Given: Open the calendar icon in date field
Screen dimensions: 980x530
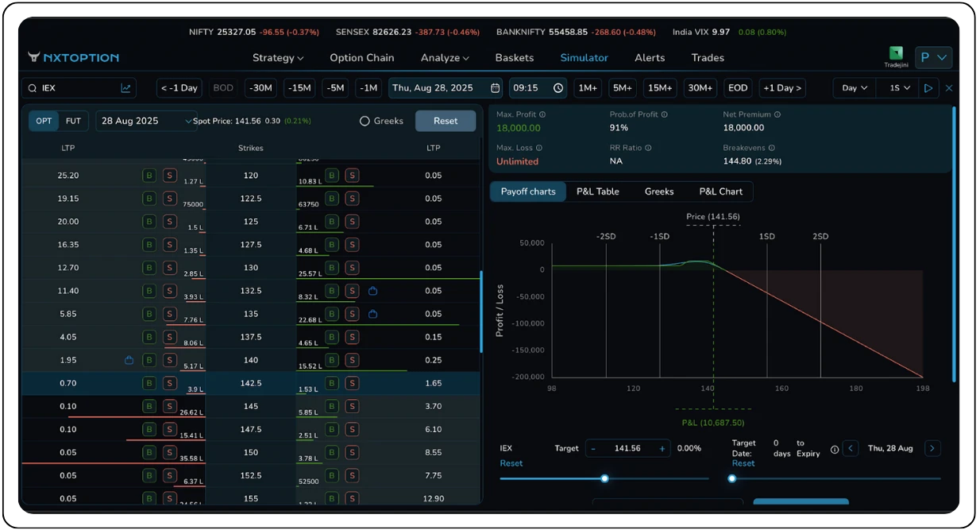Looking at the screenshot, I should [x=496, y=88].
